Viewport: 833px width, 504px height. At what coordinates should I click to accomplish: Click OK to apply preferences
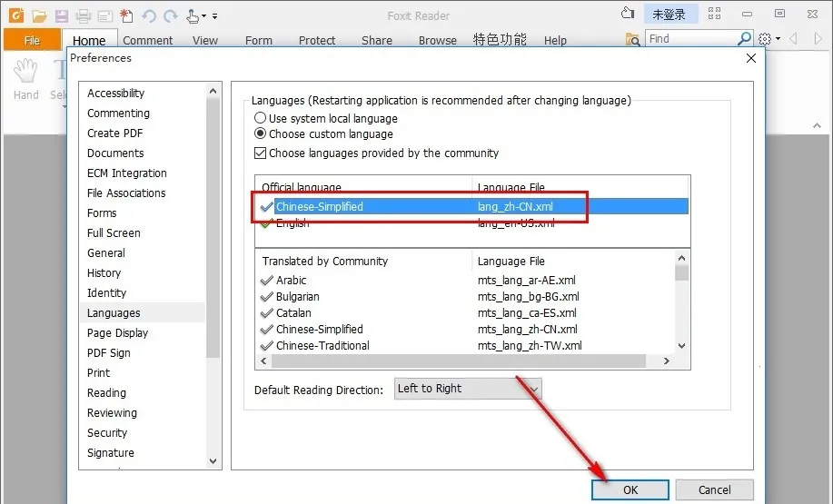tap(630, 489)
